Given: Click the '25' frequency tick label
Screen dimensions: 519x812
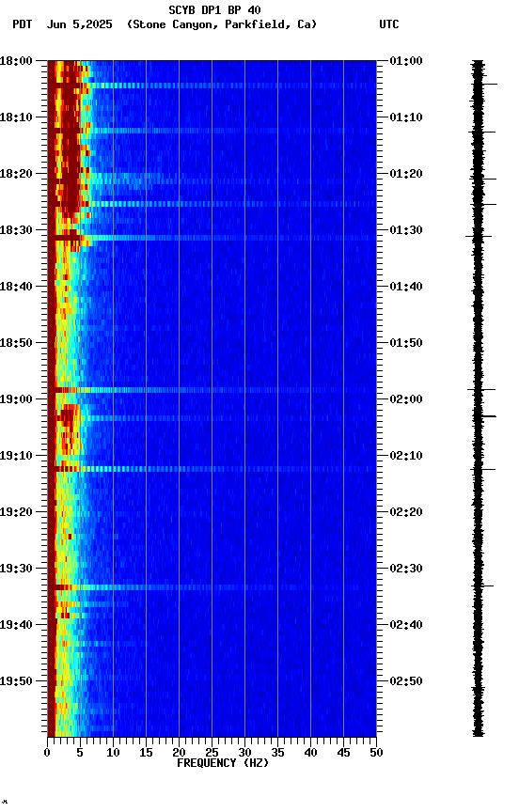Looking at the screenshot, I should pyautogui.click(x=212, y=753).
